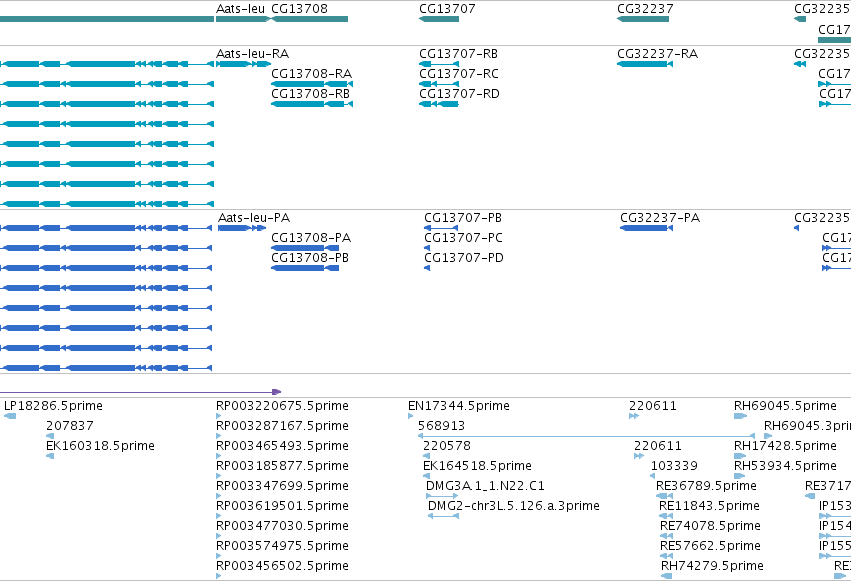Select RP003465493.5prime EST label
Image resolution: width=851 pixels, height=581 pixels.
coord(282,446)
